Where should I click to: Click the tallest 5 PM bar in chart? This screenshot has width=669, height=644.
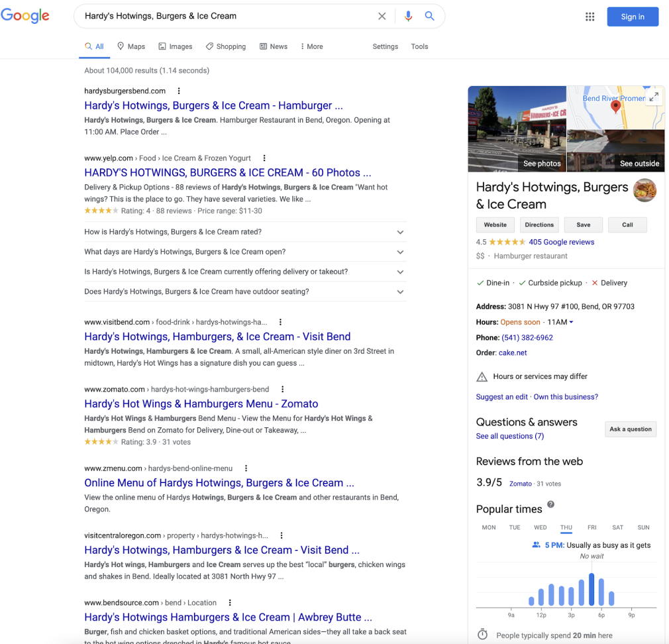(x=592, y=590)
